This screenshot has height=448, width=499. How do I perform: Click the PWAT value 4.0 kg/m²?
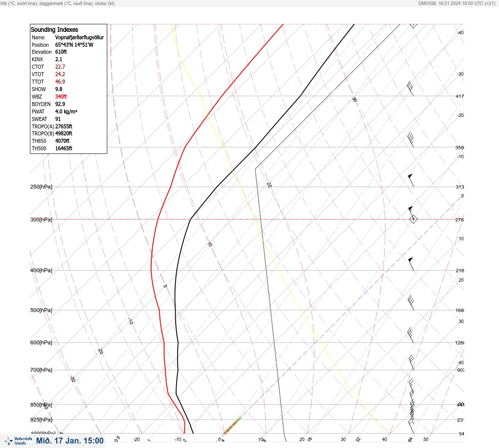[66, 112]
